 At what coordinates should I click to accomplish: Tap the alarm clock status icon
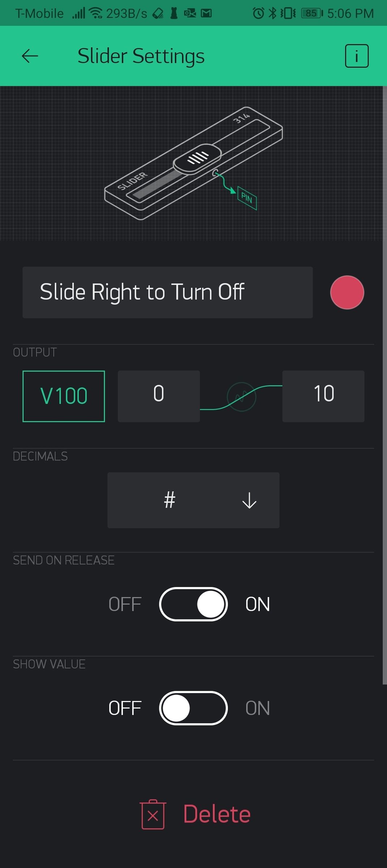click(258, 13)
